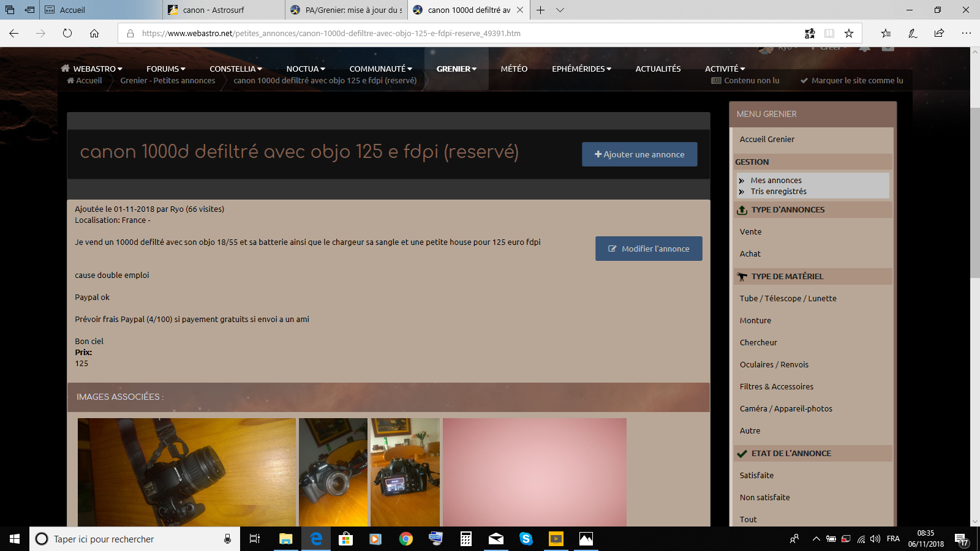Open the browser home page
The image size is (980, 551).
click(94, 34)
